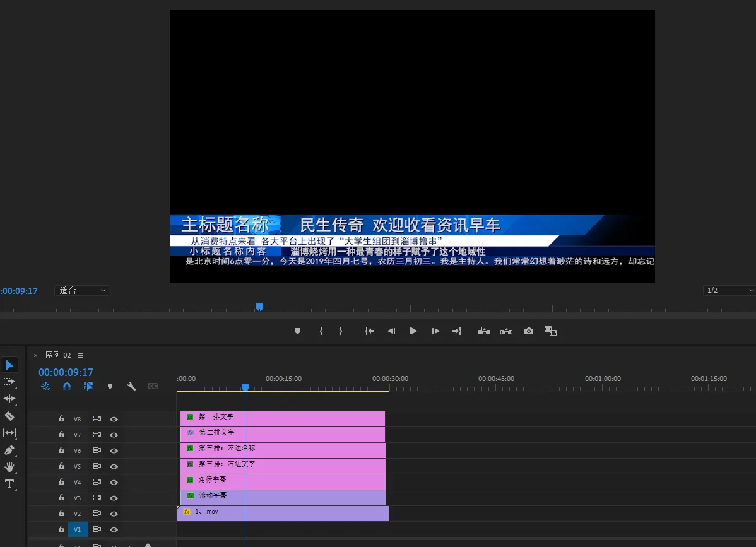Select the Hand tool
Screen dimensions: 756x547
9,468
